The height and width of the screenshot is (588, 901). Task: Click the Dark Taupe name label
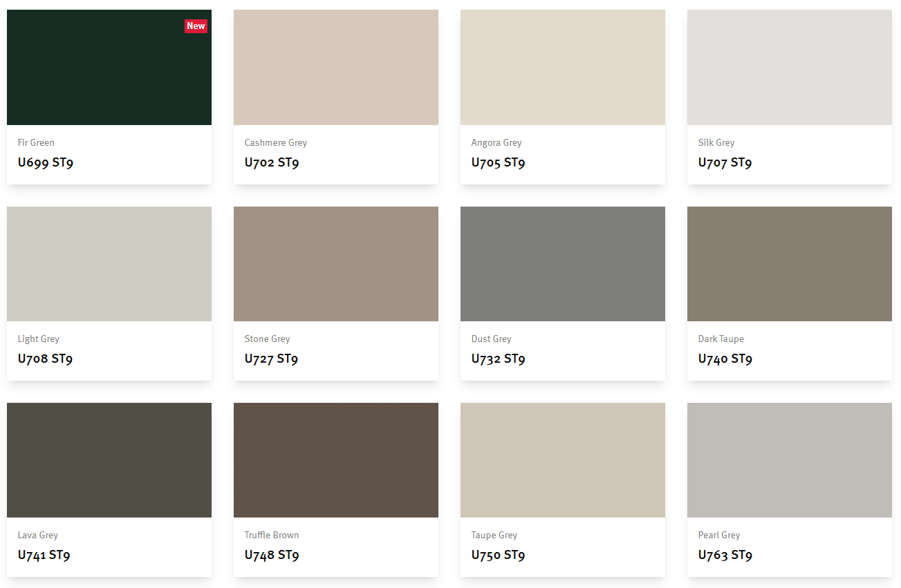[x=721, y=339]
